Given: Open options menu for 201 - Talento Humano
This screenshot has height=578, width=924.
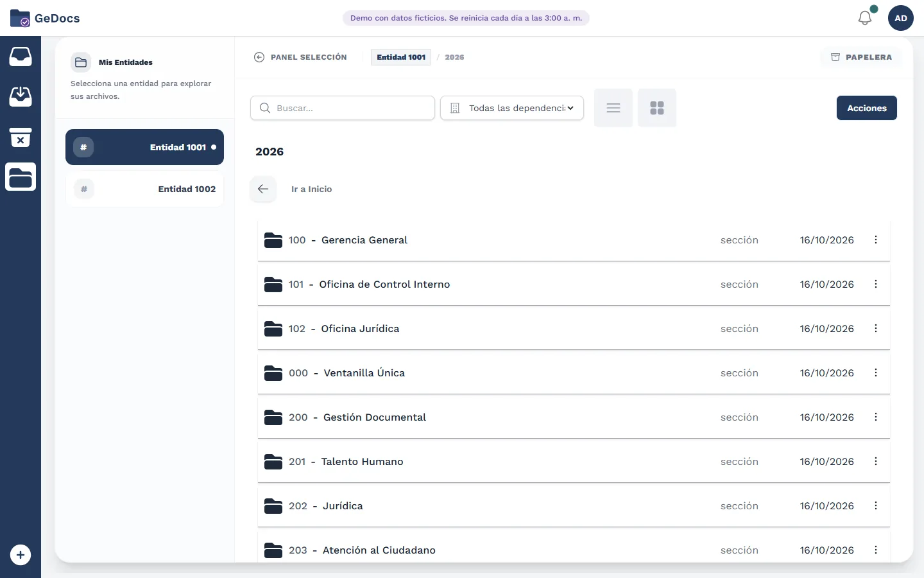Looking at the screenshot, I should (876, 461).
